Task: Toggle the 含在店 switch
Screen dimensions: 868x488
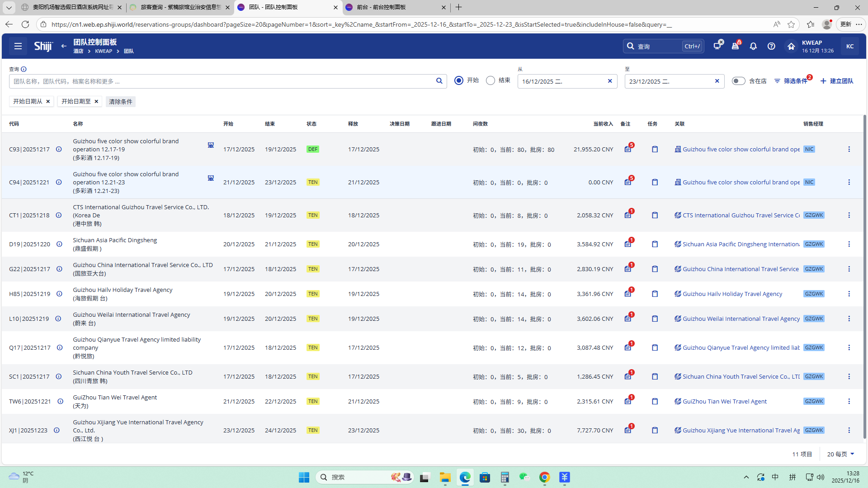Action: 738,81
